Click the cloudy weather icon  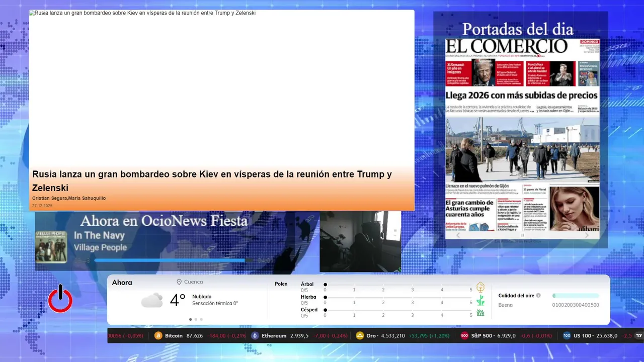(152, 300)
